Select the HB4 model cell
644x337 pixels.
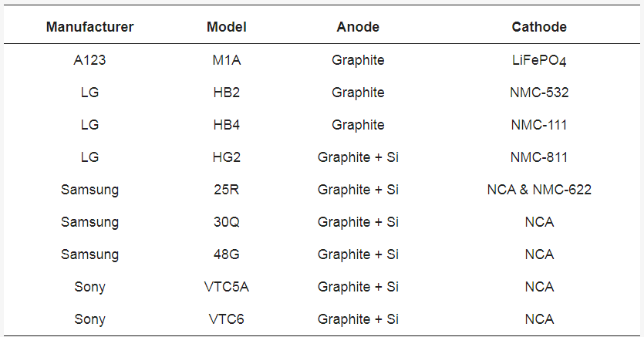coord(226,125)
